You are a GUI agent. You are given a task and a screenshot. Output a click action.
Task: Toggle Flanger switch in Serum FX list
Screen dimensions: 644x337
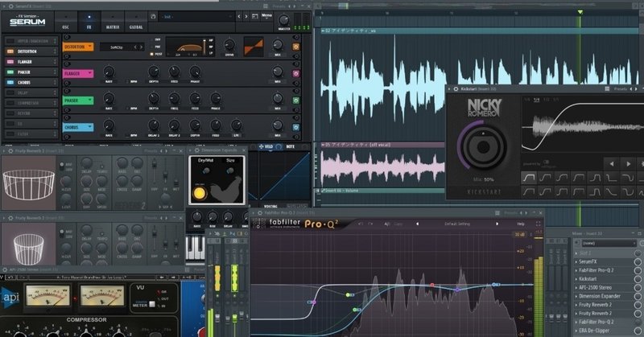[x=10, y=62]
